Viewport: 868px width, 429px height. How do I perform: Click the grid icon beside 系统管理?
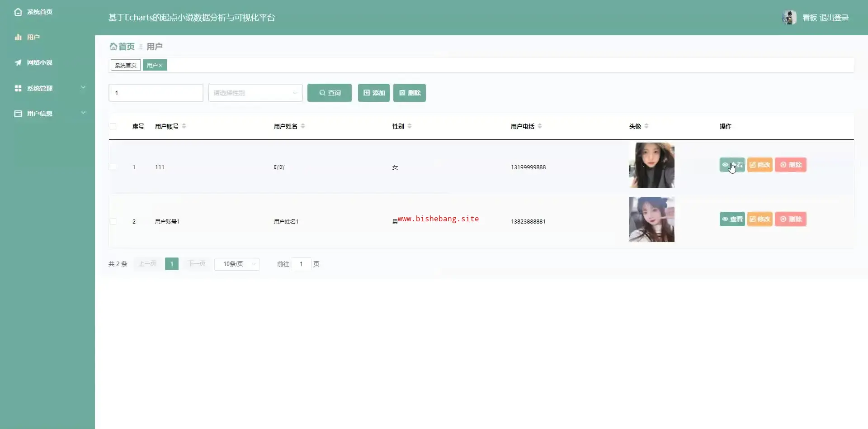[18, 88]
